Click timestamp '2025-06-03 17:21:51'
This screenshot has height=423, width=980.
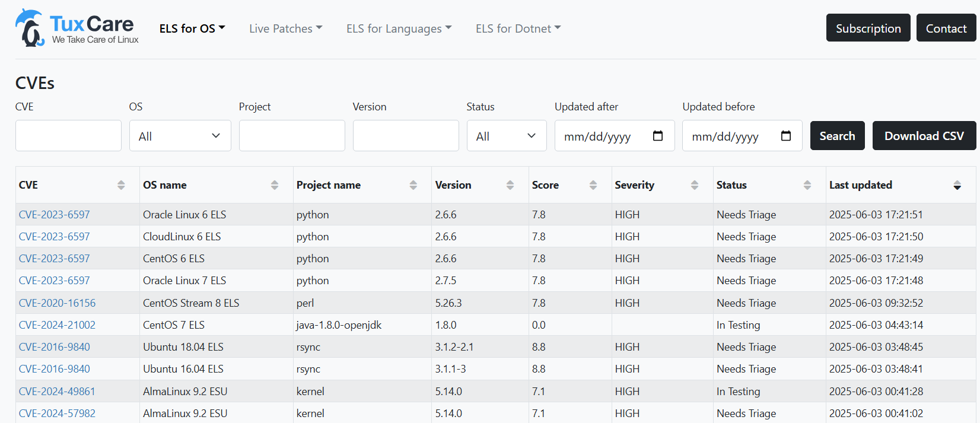pos(876,215)
